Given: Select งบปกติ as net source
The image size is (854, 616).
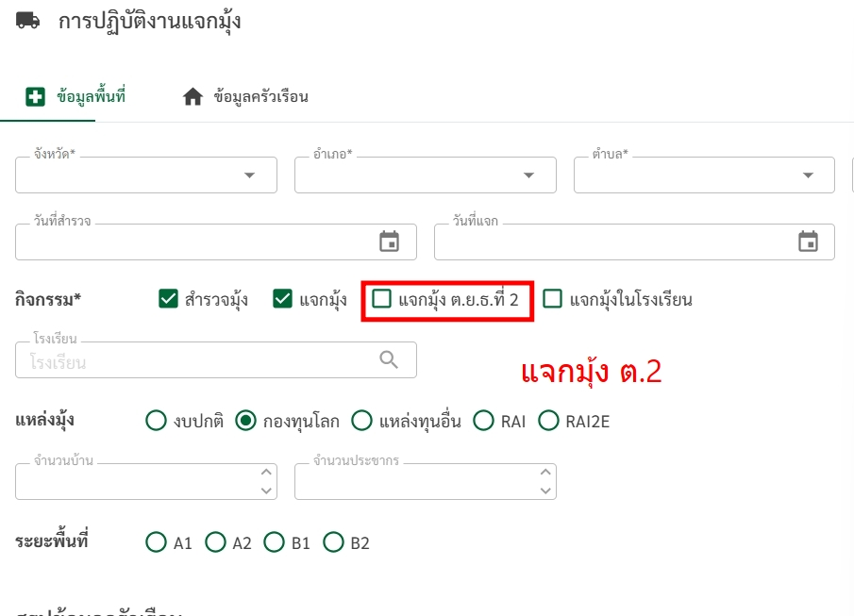Looking at the screenshot, I should (156, 421).
